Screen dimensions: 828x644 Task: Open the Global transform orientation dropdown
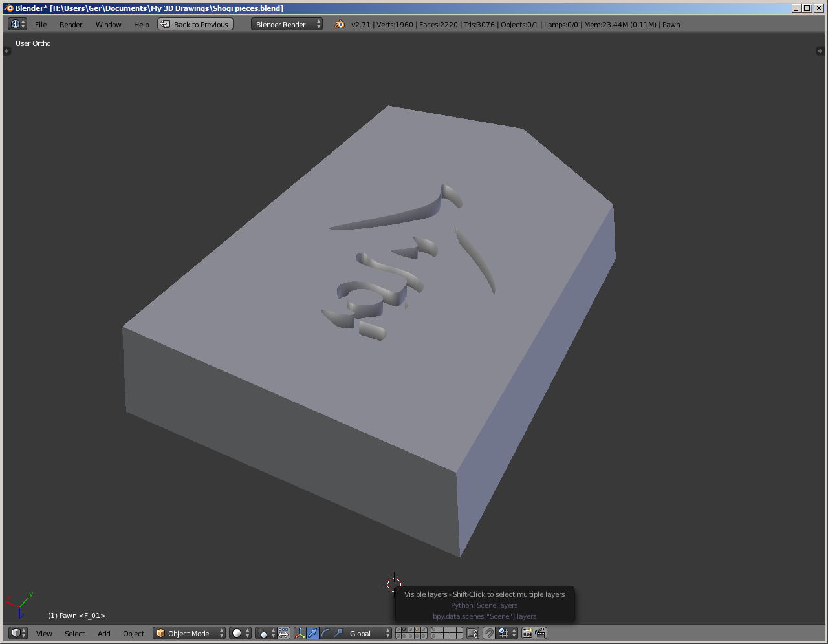pos(369,633)
